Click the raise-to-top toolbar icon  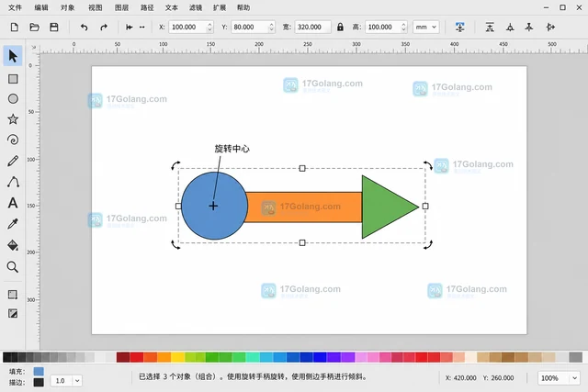490,27
